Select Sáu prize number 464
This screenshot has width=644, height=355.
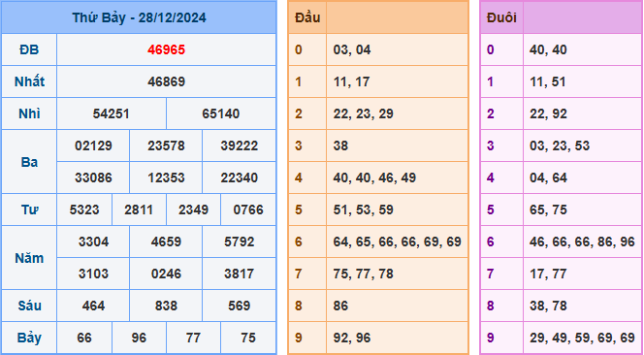[93, 306]
